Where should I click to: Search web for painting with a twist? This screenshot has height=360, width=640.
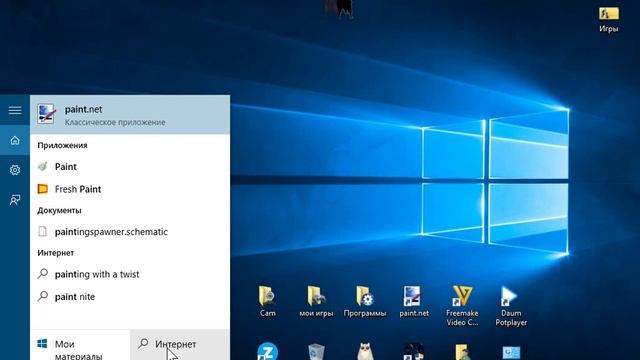(x=130, y=274)
